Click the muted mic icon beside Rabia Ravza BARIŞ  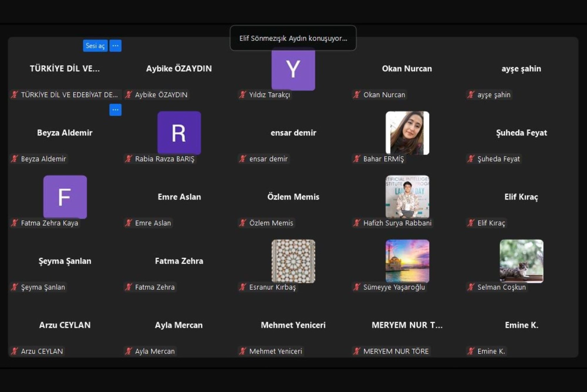pyautogui.click(x=129, y=159)
